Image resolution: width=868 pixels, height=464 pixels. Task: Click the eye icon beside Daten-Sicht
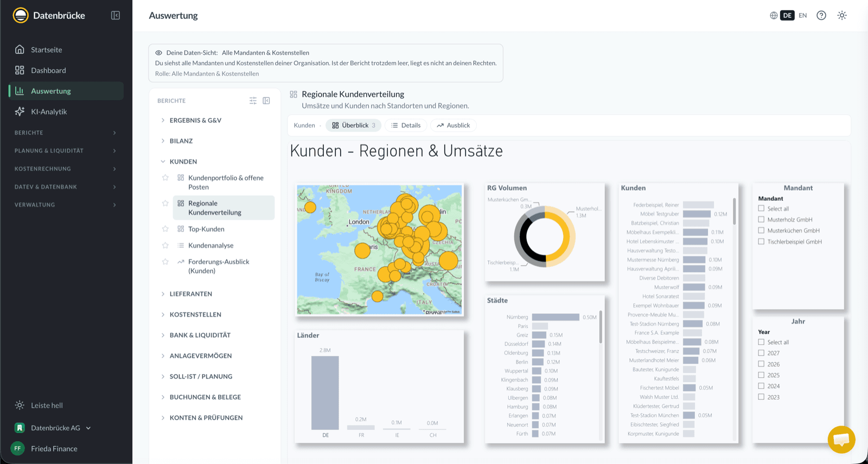(x=159, y=53)
